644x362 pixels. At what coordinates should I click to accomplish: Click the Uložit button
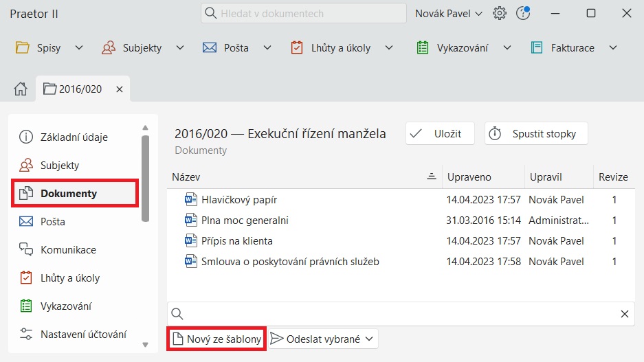(x=440, y=134)
